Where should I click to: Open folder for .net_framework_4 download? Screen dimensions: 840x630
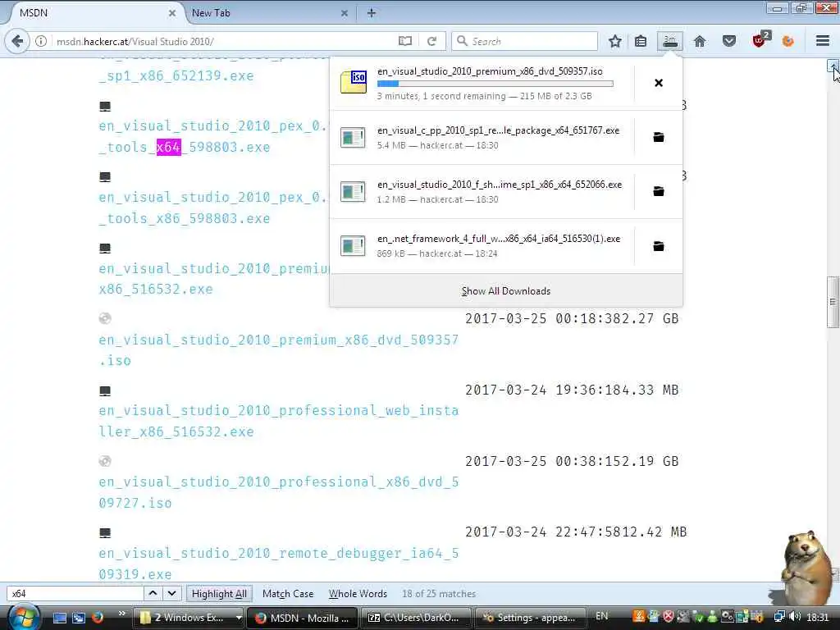[659, 246]
